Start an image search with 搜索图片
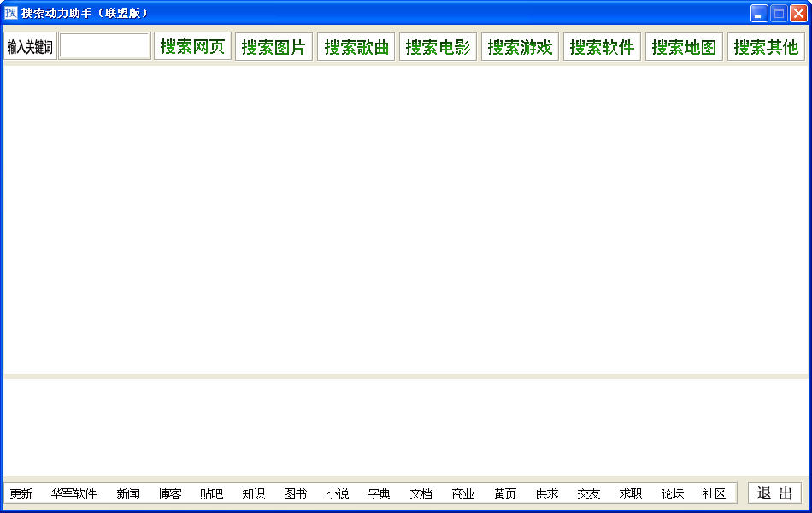 (x=274, y=47)
